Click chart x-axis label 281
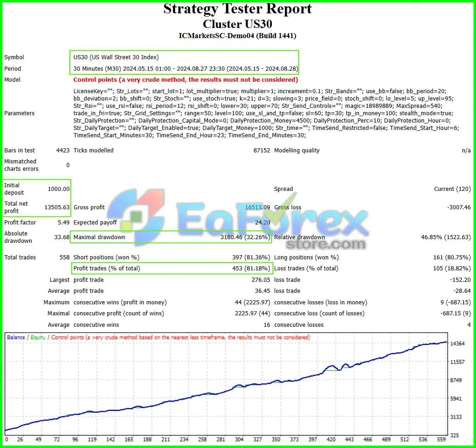 (221, 439)
